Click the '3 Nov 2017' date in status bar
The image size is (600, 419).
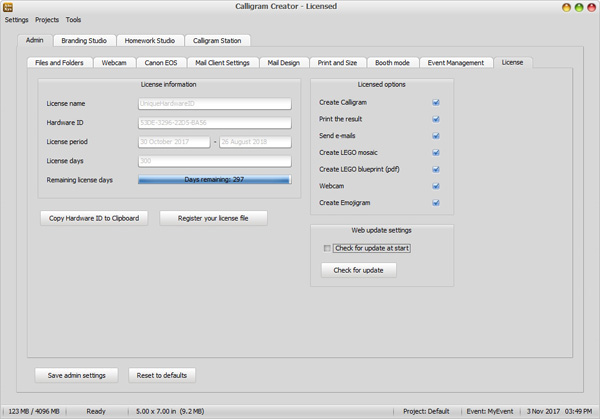[x=543, y=411]
